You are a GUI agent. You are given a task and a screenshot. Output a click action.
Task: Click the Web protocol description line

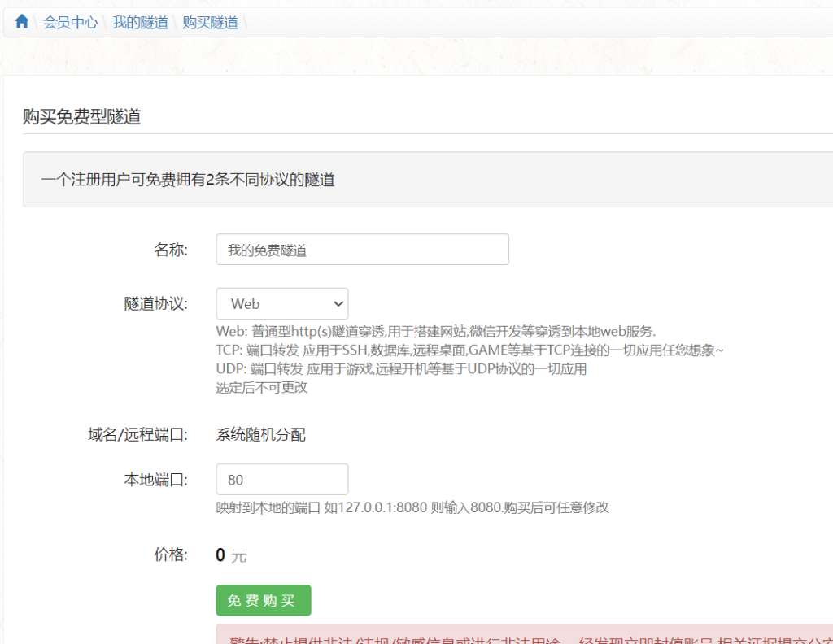click(x=435, y=331)
